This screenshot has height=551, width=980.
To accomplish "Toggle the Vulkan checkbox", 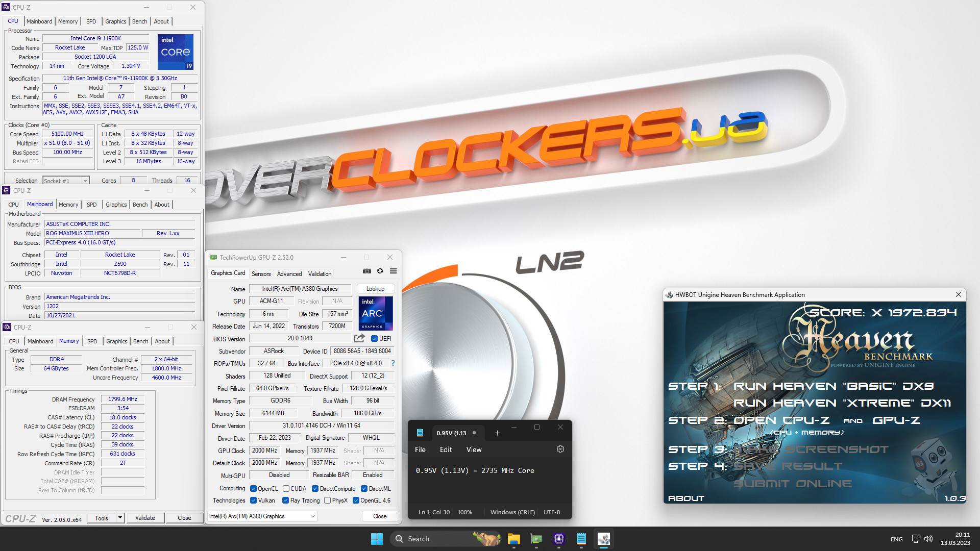I will [253, 500].
